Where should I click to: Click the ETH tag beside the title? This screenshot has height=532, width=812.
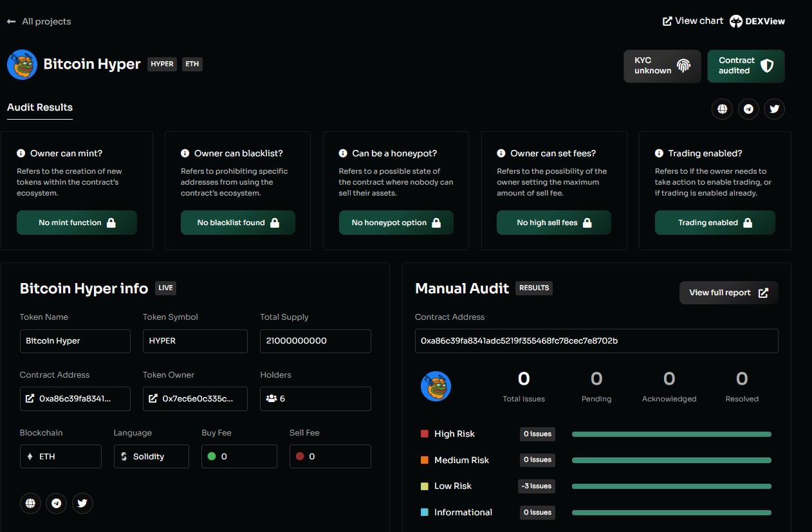tap(192, 64)
